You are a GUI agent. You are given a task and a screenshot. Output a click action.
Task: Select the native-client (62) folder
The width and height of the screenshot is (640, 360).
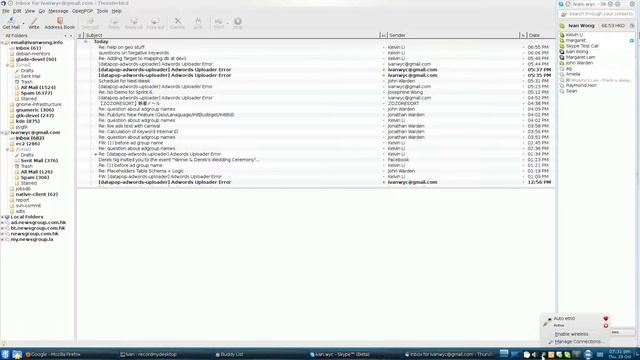[37, 195]
